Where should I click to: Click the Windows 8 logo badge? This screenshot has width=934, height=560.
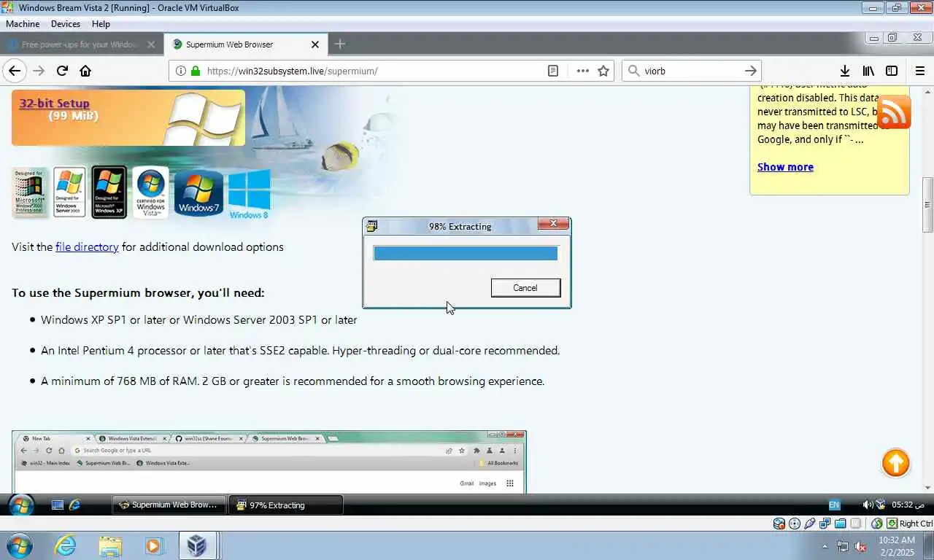[x=249, y=194]
